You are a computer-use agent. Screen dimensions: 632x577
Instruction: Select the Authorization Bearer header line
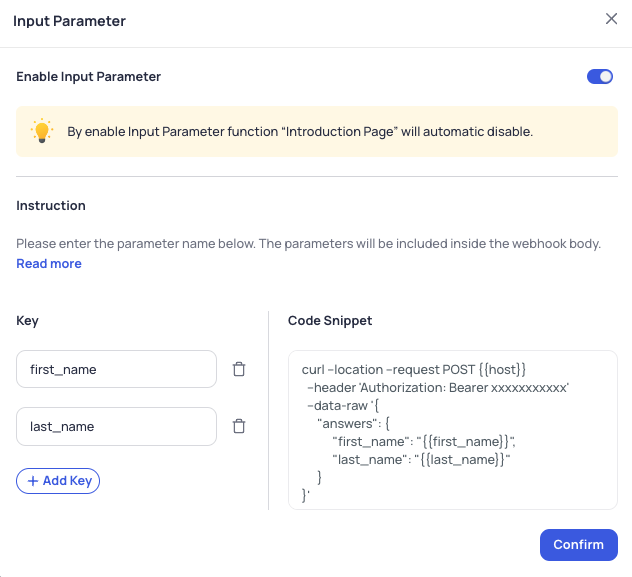(x=438, y=388)
